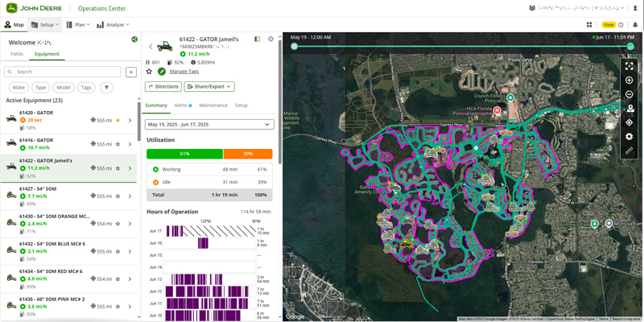Open the date range dropdown

[x=209, y=125]
